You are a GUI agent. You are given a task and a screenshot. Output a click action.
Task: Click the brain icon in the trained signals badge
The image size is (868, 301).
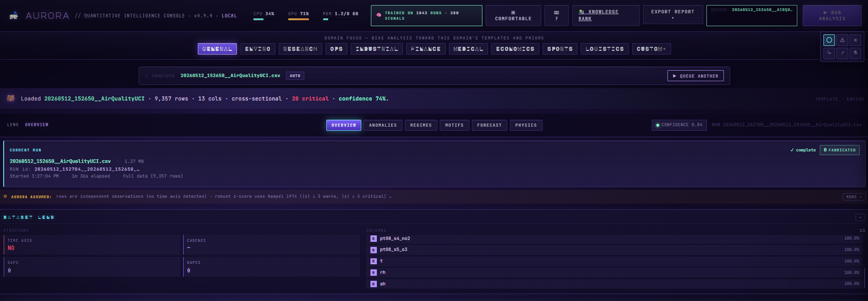coord(379,15)
